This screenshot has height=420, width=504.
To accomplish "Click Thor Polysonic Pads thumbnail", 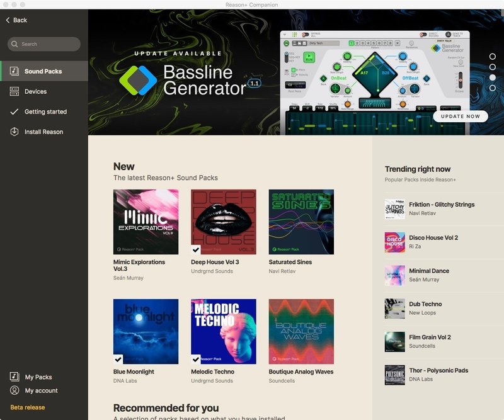I will [x=395, y=375].
